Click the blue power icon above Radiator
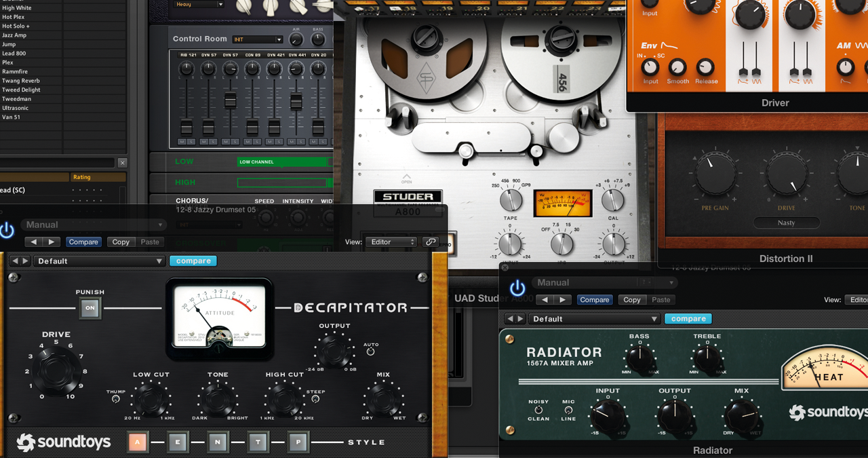Viewport: 868px width, 458px height. (x=517, y=287)
